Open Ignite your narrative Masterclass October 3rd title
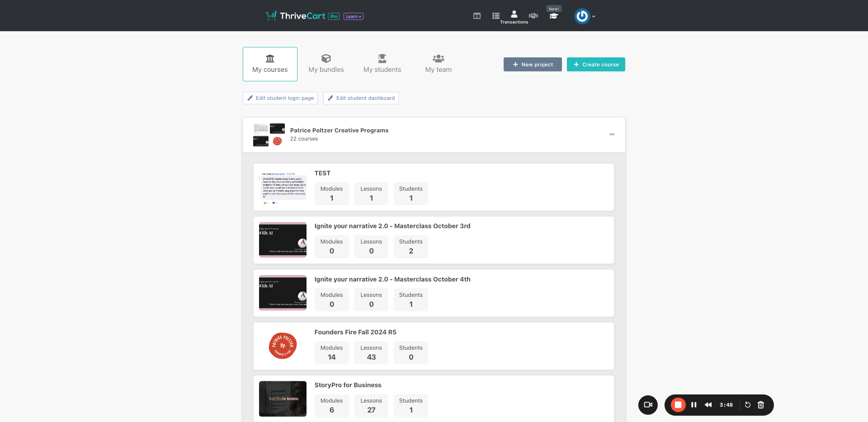 [x=392, y=226]
